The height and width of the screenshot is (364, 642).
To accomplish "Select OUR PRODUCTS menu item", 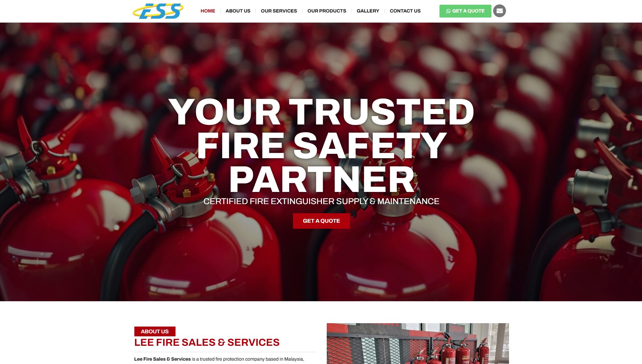I will (x=327, y=11).
